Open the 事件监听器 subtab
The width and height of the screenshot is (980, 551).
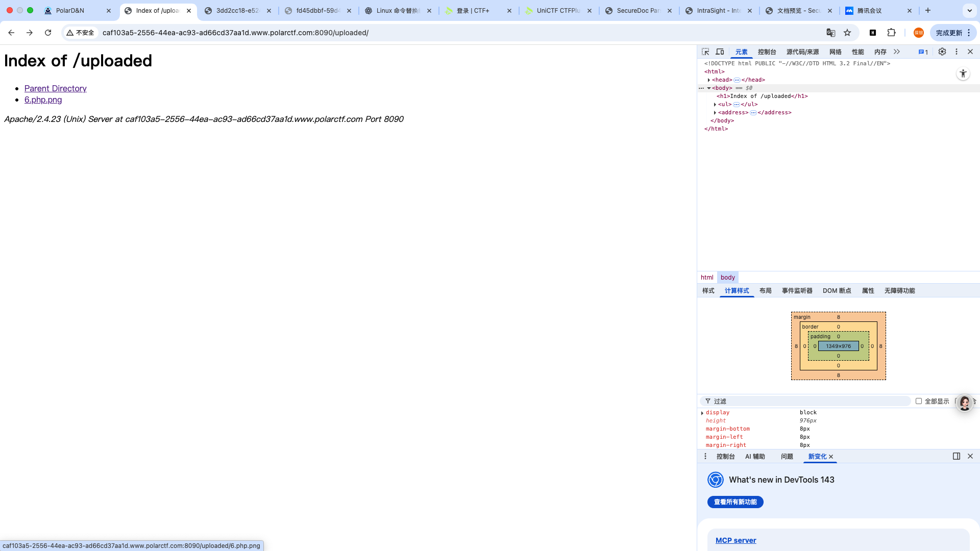(x=797, y=290)
